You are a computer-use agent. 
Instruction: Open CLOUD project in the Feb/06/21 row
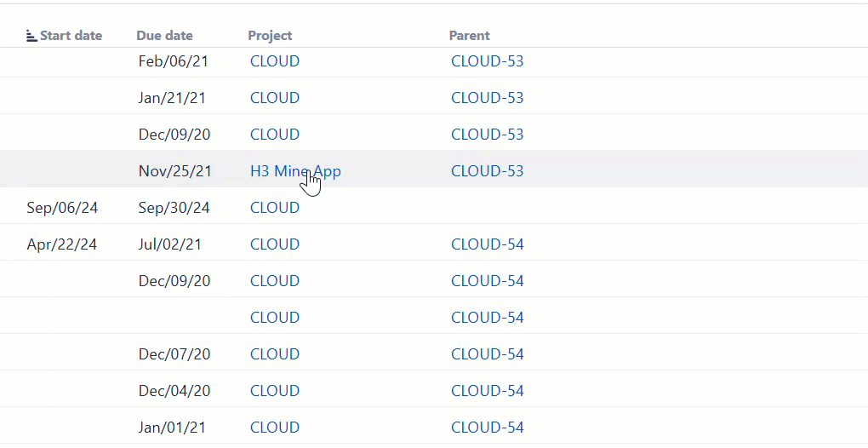275,61
